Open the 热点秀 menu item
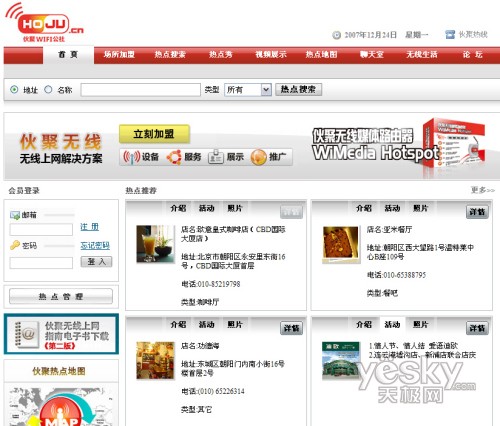 [220, 54]
